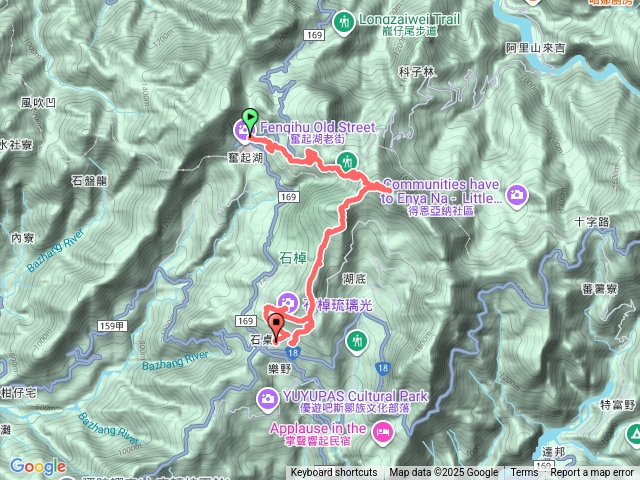This screenshot has width=640, height=480.
Task: Select the Fengqihu Old Street camera icon
Action: [241, 131]
